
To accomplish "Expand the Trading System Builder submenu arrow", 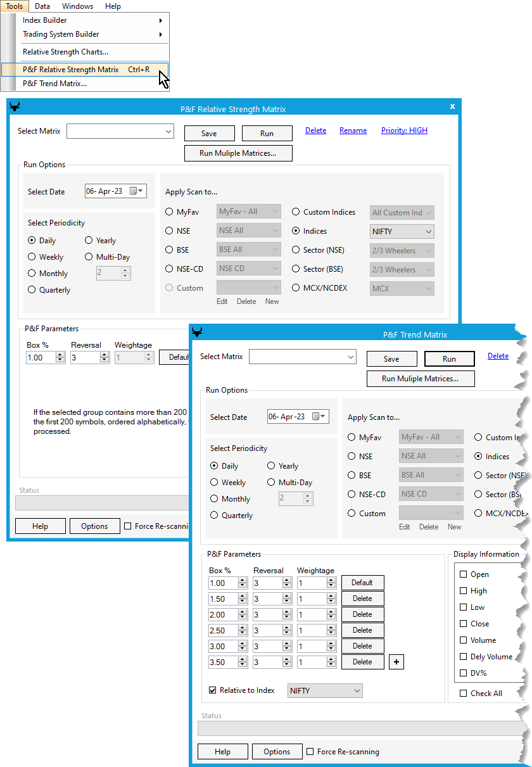I will pyautogui.click(x=161, y=35).
